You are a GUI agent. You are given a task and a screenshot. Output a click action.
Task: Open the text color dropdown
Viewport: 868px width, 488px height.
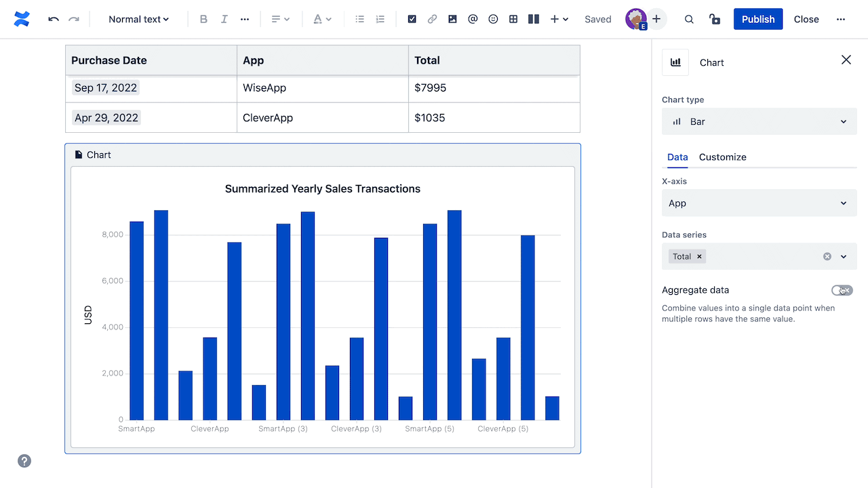(322, 19)
